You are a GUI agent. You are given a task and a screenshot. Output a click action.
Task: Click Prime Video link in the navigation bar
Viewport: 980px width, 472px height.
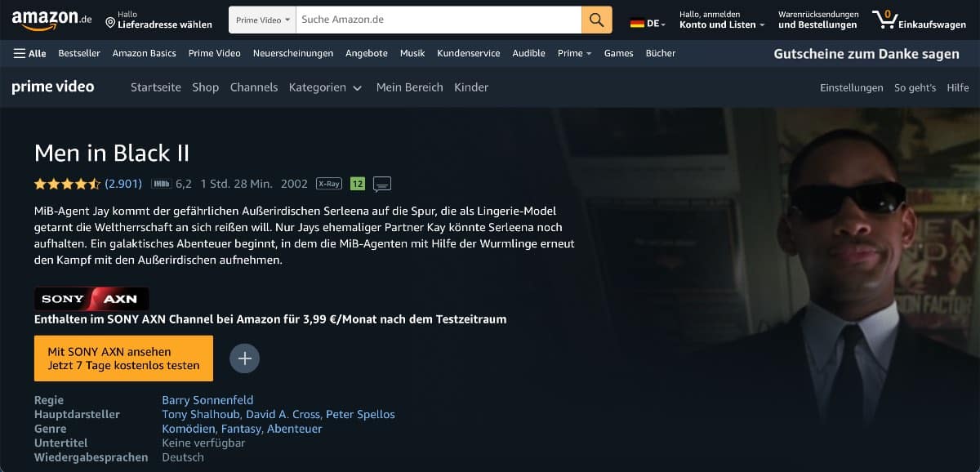coord(215,53)
